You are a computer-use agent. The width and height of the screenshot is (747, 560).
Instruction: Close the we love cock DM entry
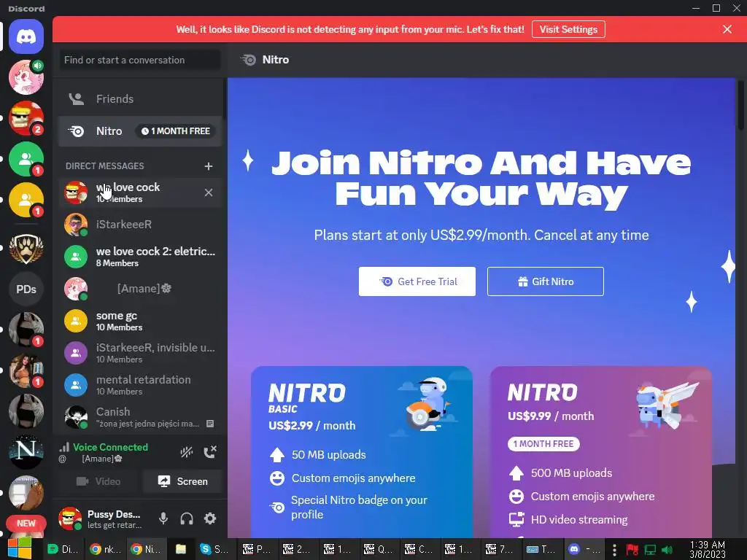(x=208, y=192)
